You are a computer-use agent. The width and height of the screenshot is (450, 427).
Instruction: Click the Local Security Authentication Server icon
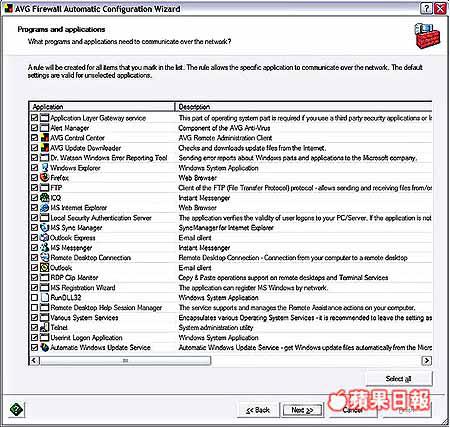tap(44, 218)
